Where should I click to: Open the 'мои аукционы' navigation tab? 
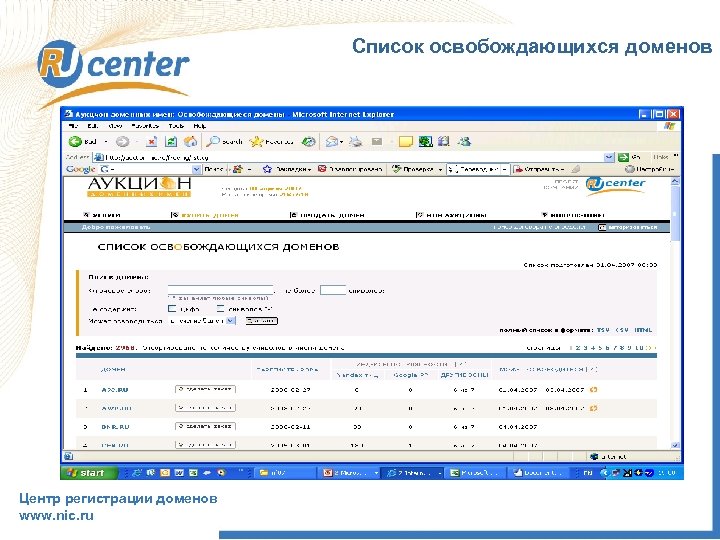451,214
